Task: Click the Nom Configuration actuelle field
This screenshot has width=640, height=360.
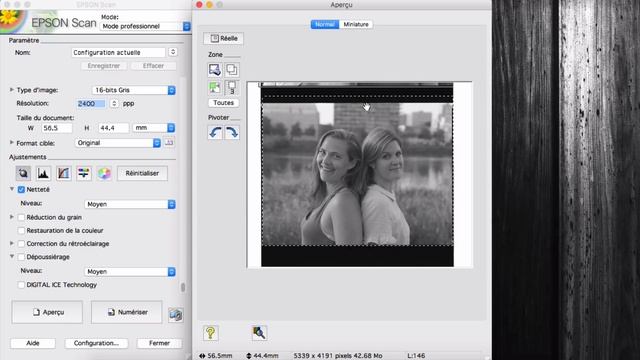Action: [x=119, y=52]
